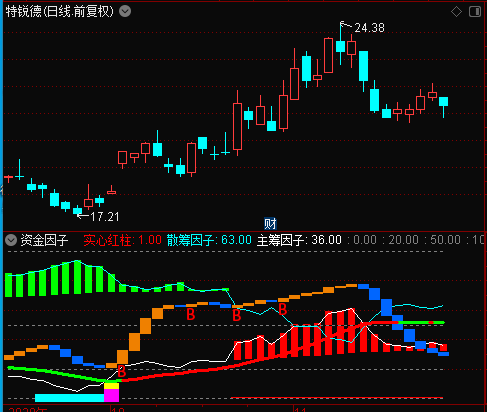Click the lowest red B buy signal
Screen dimensions: 487x412
click(122, 371)
